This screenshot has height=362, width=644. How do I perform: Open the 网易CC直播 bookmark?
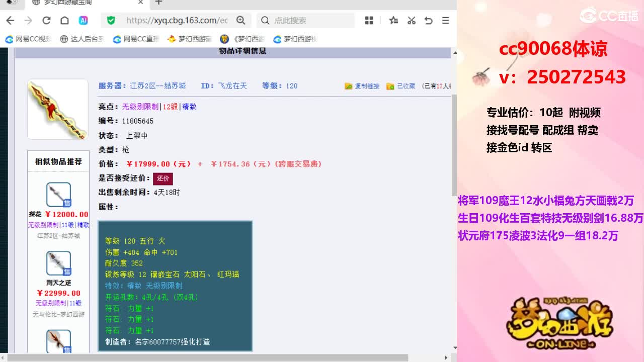pos(136,39)
